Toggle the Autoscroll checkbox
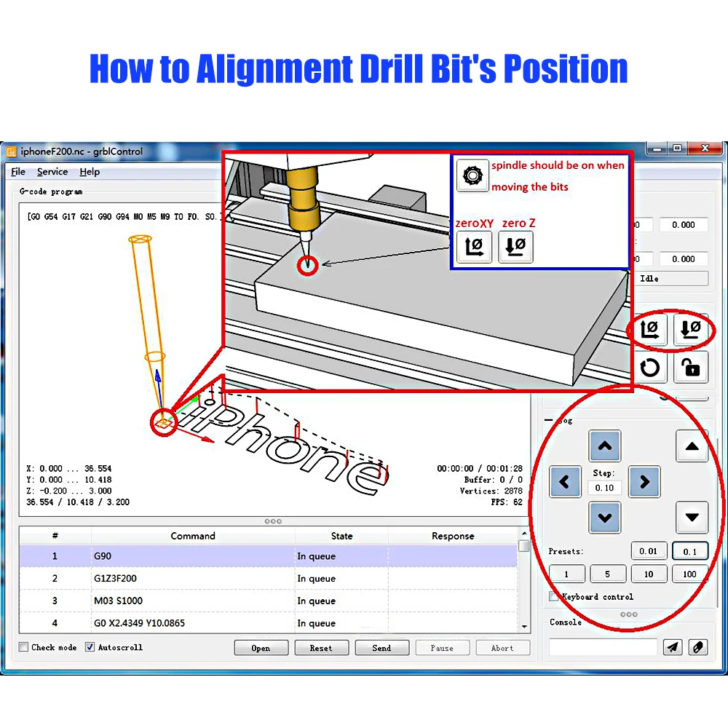Image resolution: width=728 pixels, height=728 pixels. coord(90,646)
